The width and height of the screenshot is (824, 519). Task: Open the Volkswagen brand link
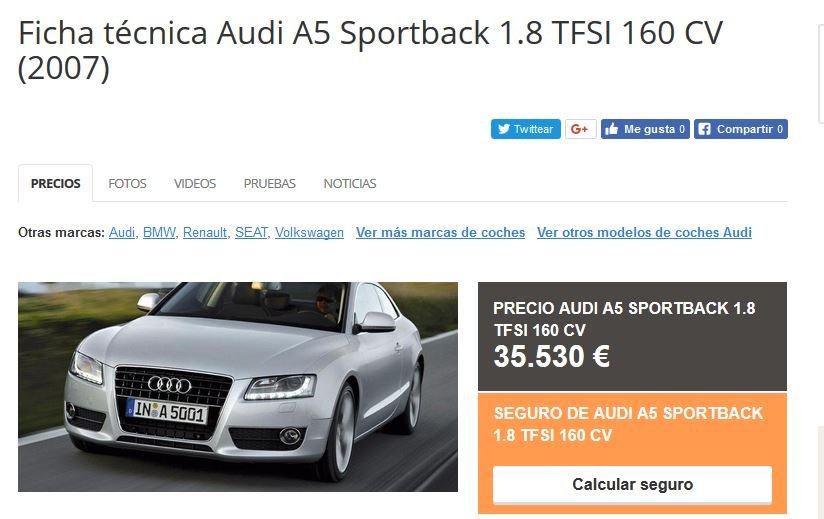pyautogui.click(x=310, y=232)
